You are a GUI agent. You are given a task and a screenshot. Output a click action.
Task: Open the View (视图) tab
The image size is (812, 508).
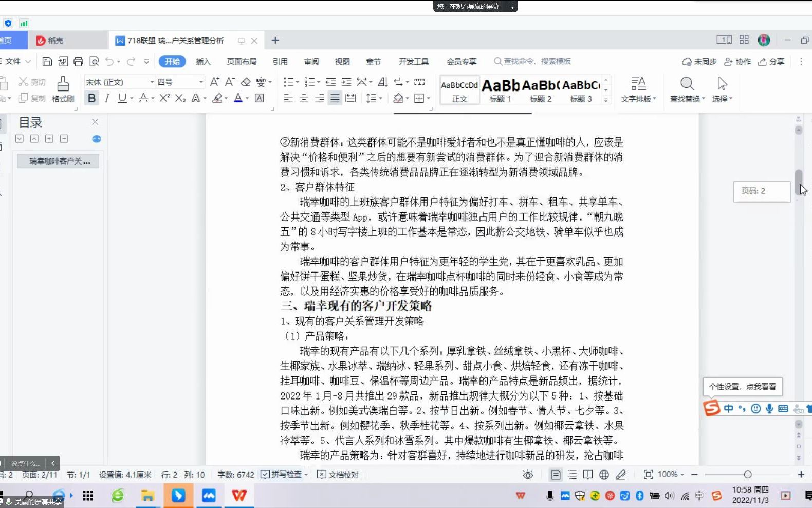pyautogui.click(x=342, y=61)
